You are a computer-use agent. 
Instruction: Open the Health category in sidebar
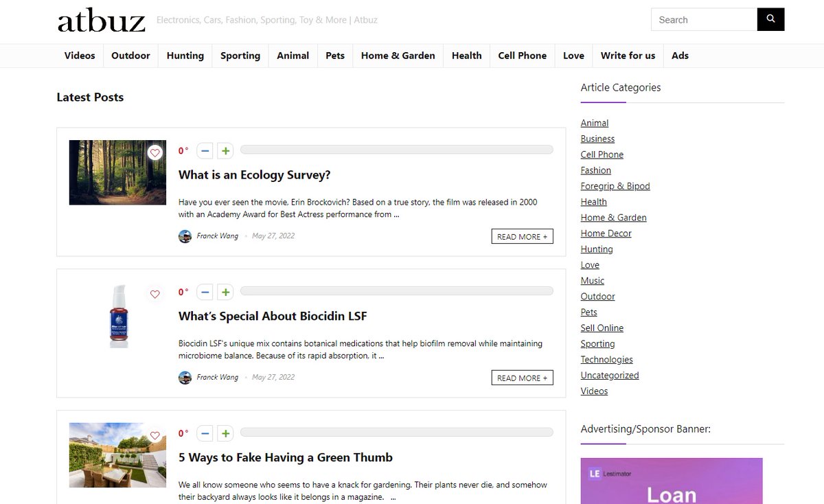[x=594, y=202]
